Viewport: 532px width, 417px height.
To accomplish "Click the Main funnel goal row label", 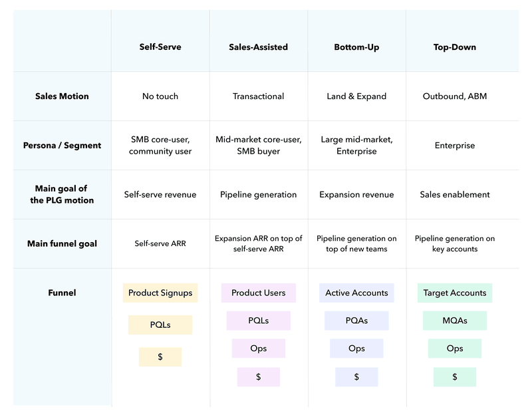I will click(x=62, y=243).
